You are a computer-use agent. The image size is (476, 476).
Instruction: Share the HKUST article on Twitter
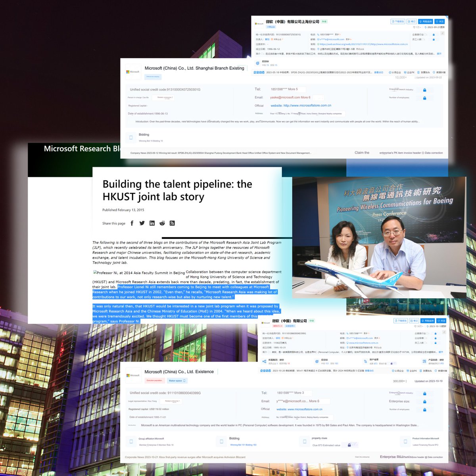142,223
